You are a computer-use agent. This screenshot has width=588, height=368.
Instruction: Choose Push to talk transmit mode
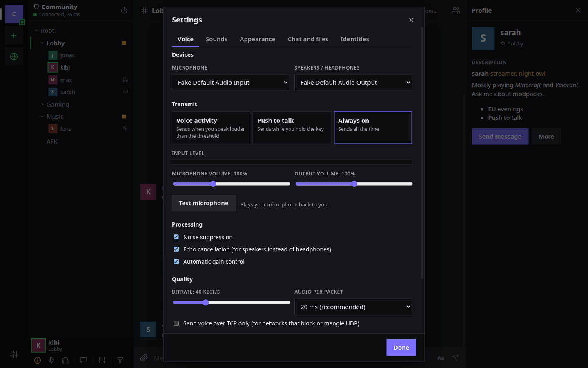point(292,128)
